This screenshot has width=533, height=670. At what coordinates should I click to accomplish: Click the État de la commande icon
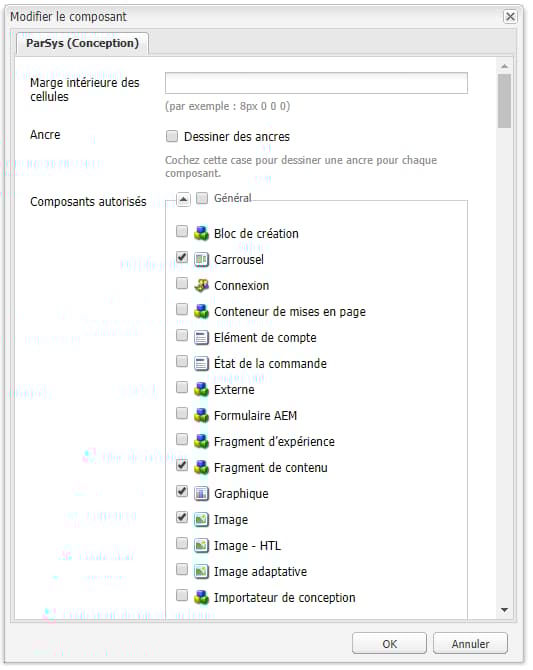coord(201,364)
